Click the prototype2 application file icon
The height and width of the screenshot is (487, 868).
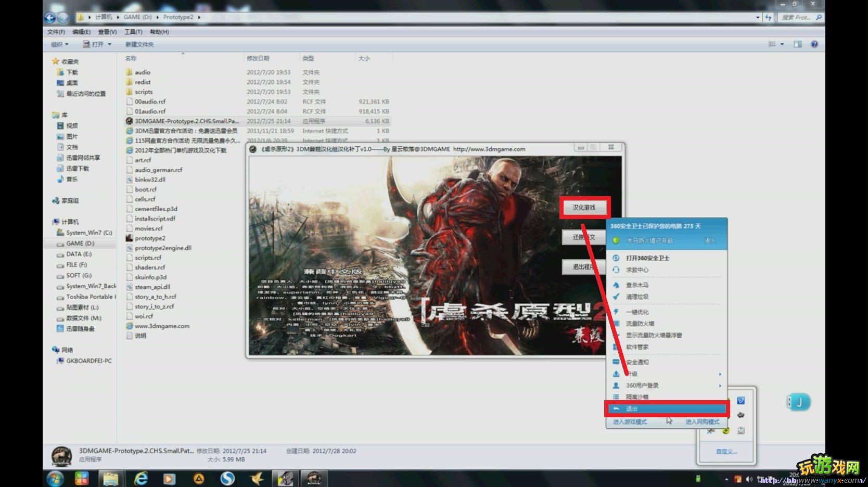click(130, 238)
